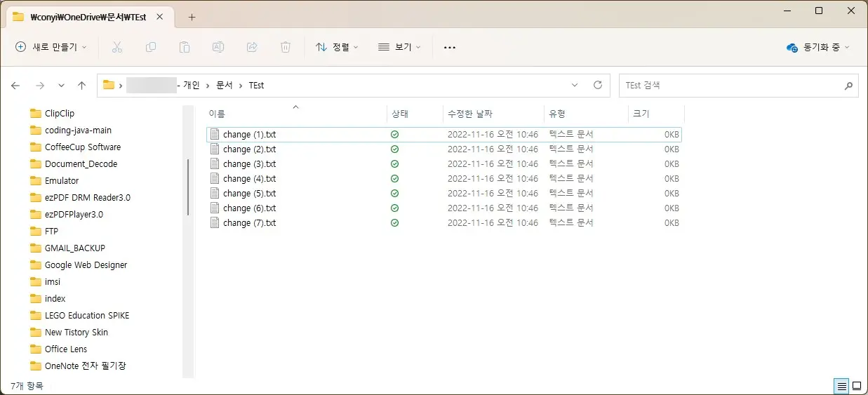Click the sync status icon of change (7).txt
868x395 pixels.
394,222
